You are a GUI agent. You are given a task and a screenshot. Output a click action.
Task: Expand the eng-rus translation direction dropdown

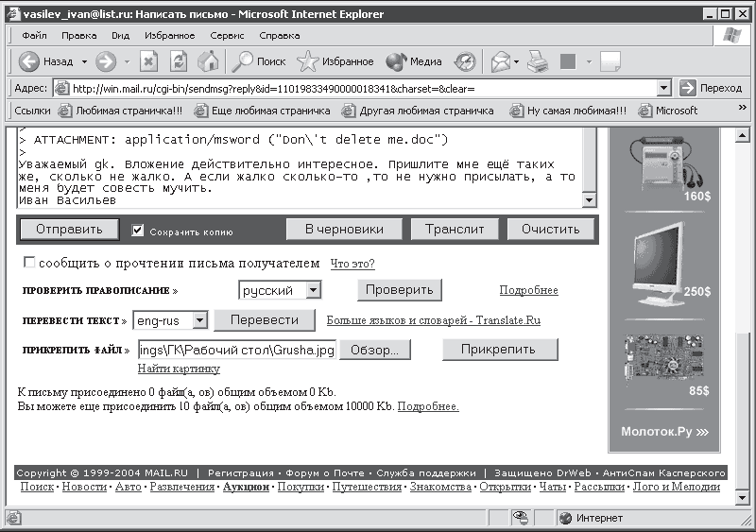point(199,319)
